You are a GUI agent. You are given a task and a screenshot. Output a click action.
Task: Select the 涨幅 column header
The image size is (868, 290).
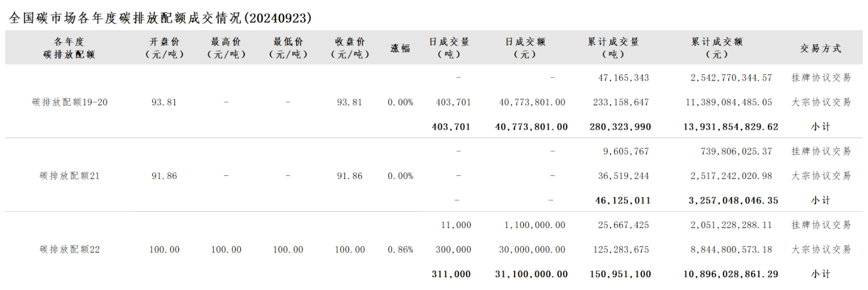pyautogui.click(x=400, y=48)
